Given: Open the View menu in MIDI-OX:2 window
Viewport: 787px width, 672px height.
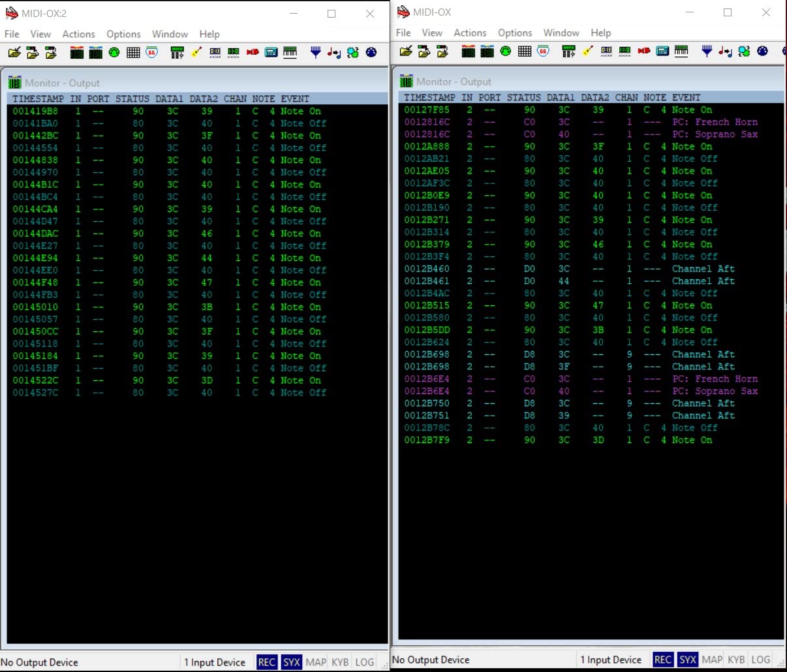Looking at the screenshot, I should click(x=40, y=34).
